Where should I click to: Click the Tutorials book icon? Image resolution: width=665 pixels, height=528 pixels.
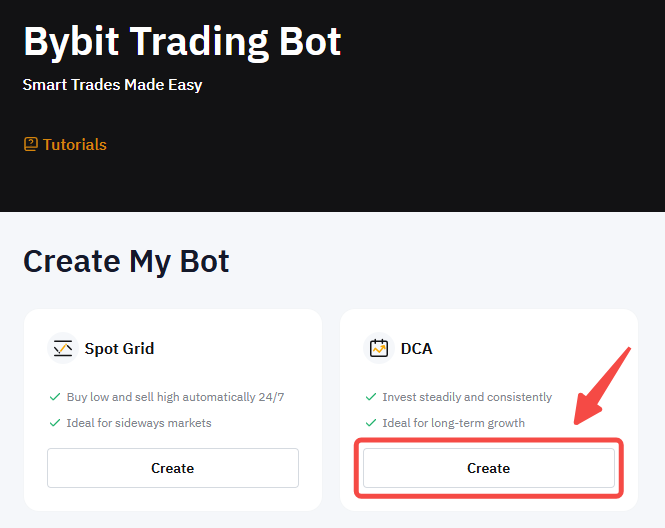30,144
